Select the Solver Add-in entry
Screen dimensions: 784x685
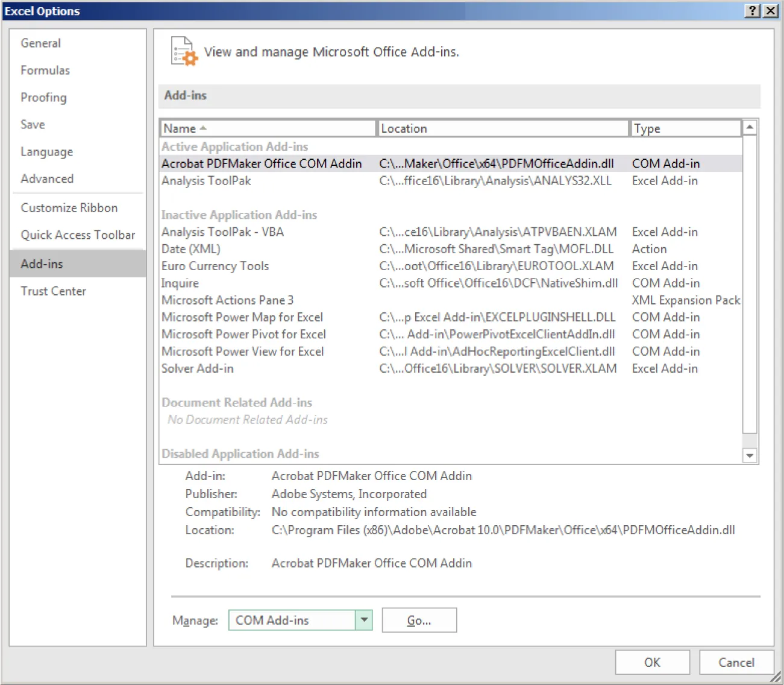click(x=198, y=368)
